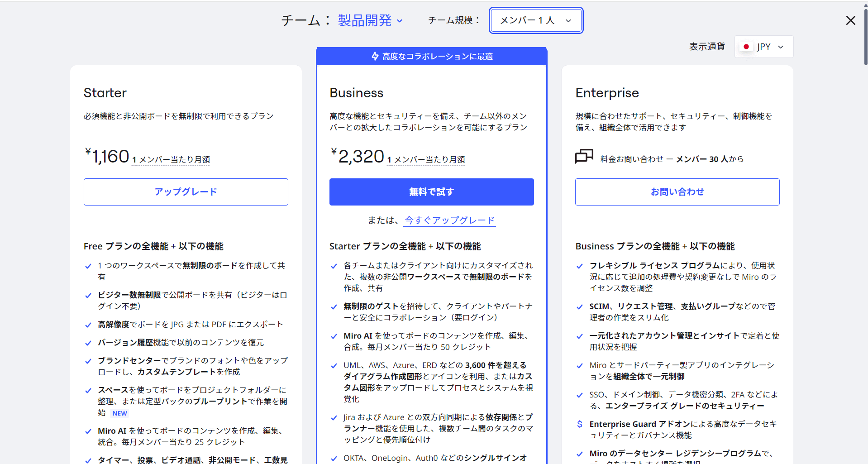Click the checkmark beside SCIM、リクエスト管理 feature

(580, 307)
